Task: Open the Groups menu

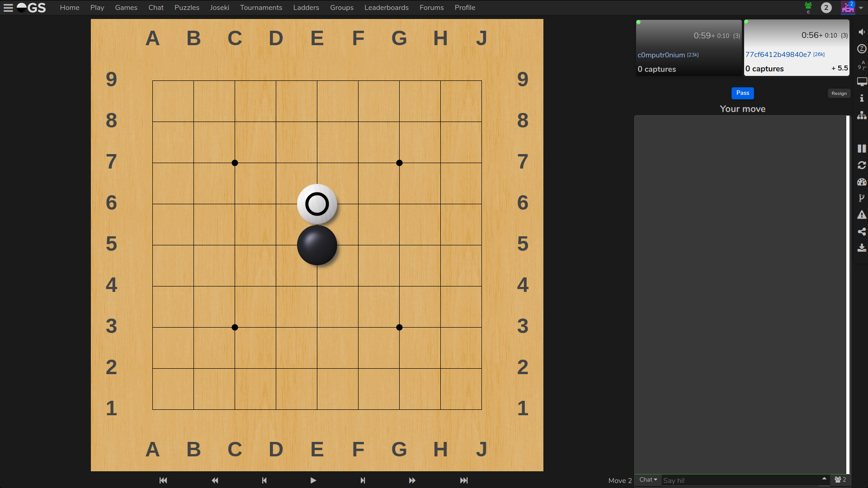Action: pyautogui.click(x=342, y=8)
